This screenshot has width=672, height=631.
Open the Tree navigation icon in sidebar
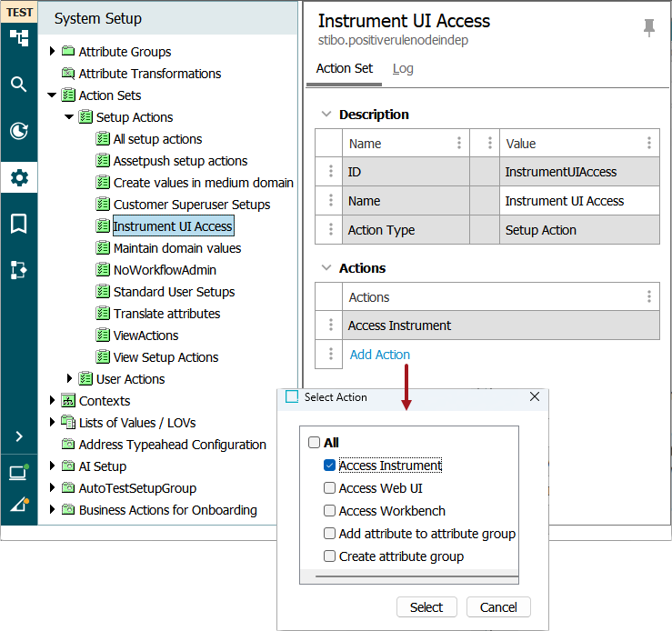19,38
